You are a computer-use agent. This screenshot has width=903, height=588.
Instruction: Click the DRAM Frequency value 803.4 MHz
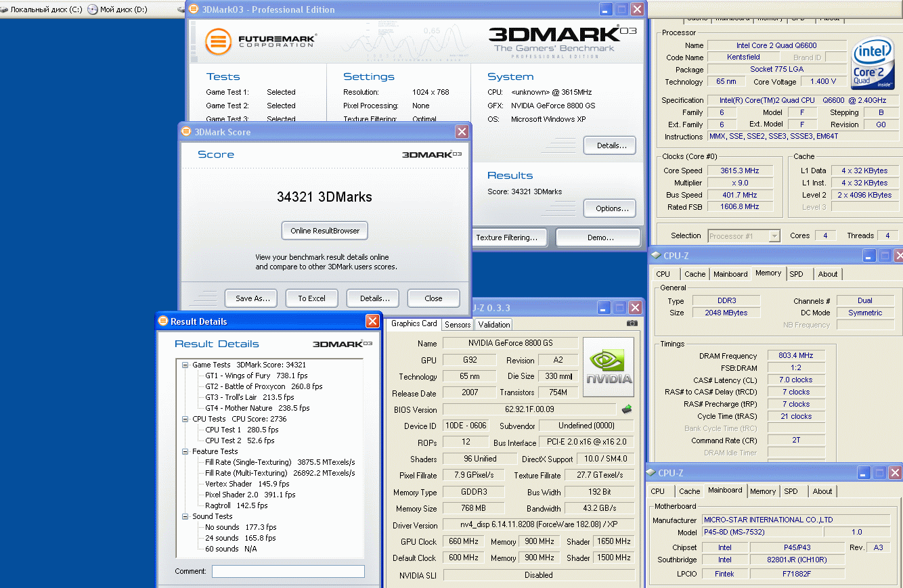796,355
